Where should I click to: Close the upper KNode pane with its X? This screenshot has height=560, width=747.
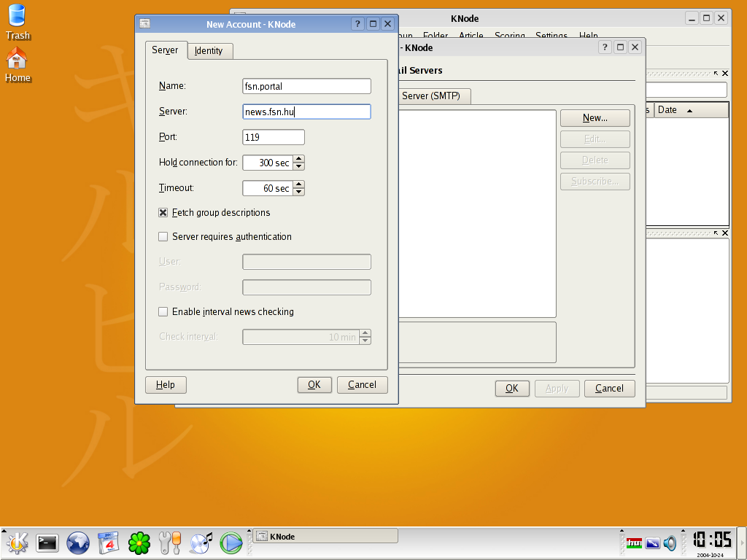tap(724, 74)
